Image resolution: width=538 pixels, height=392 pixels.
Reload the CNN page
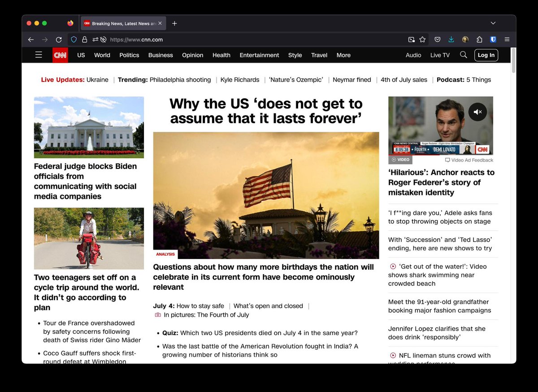(x=59, y=39)
